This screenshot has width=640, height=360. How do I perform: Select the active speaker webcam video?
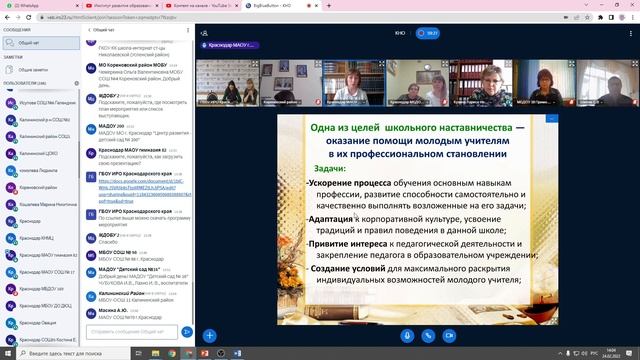click(x=354, y=83)
